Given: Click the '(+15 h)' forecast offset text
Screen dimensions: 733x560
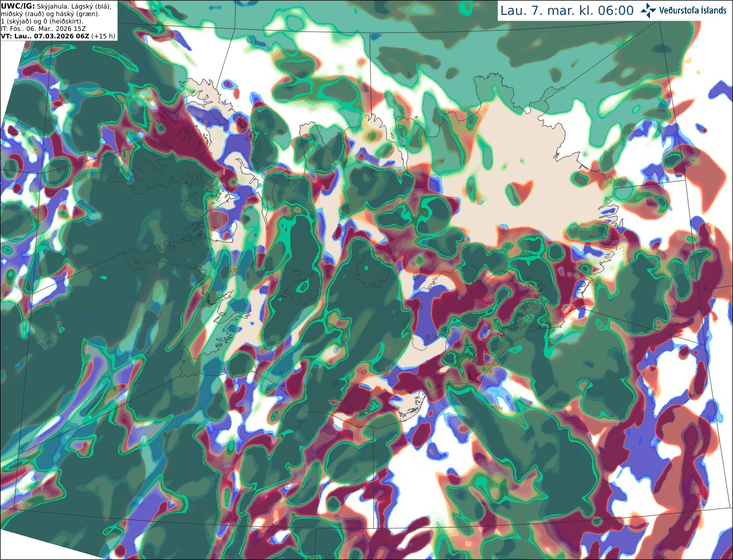Looking at the screenshot, I should coord(103,36).
